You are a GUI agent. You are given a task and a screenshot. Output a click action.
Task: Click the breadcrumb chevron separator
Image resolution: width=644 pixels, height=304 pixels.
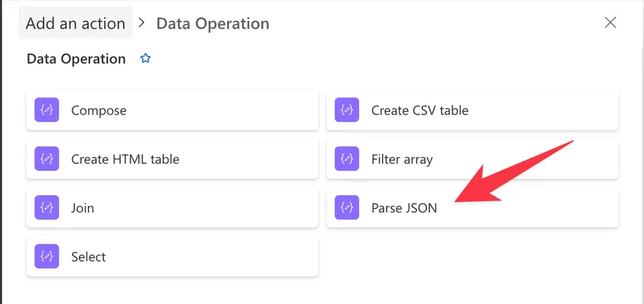click(141, 23)
